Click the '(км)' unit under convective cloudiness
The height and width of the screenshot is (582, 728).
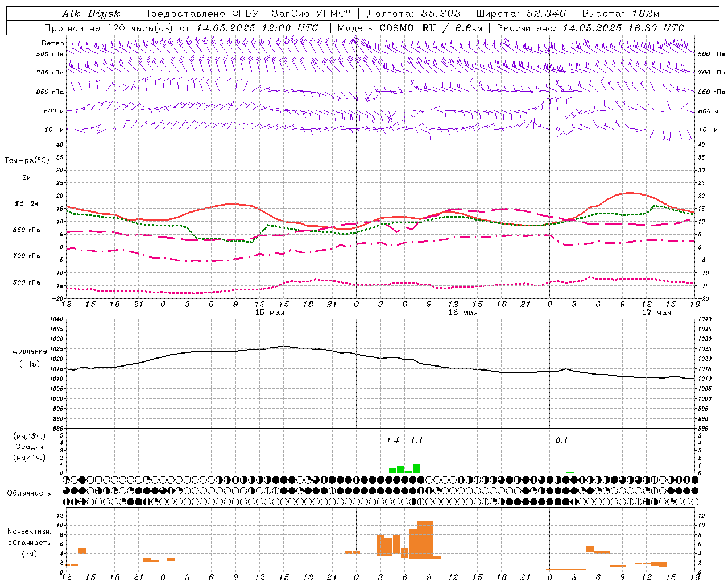(29, 554)
